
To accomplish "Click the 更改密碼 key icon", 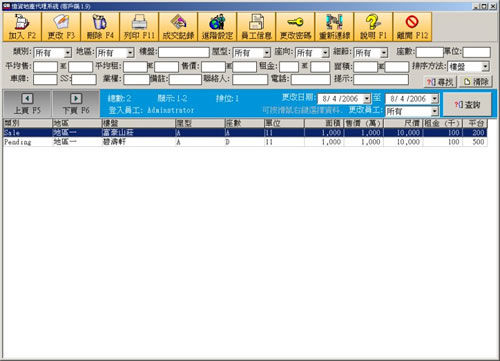I will point(295,27).
